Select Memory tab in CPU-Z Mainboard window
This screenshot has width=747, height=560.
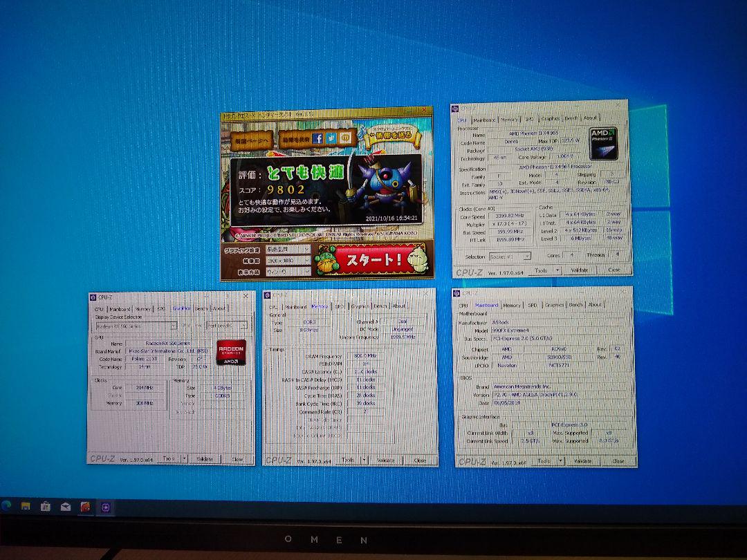[512, 305]
